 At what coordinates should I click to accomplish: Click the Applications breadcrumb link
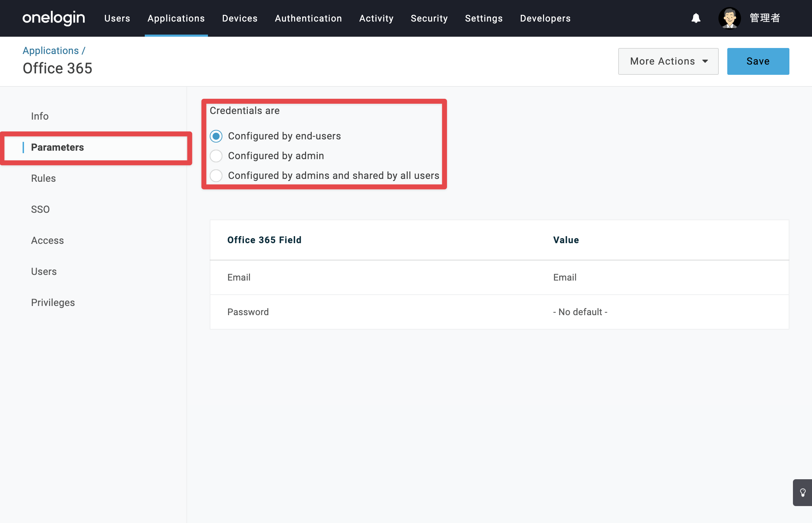51,51
